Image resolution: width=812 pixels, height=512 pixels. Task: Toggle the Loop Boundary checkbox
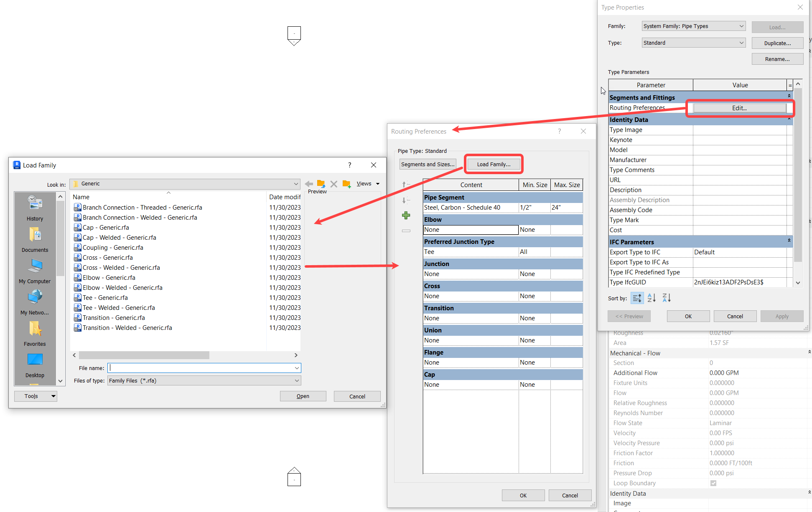(x=713, y=483)
